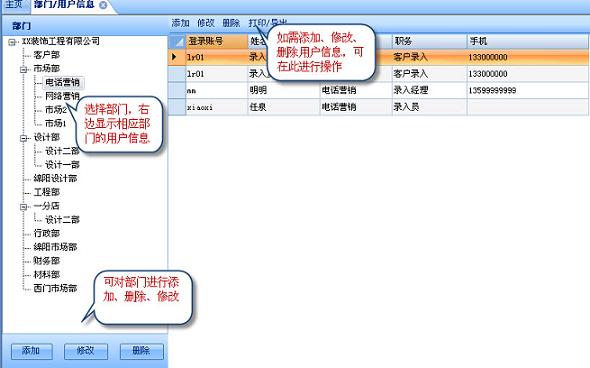Select 设计一部 under 设计部

pyautogui.click(x=62, y=165)
